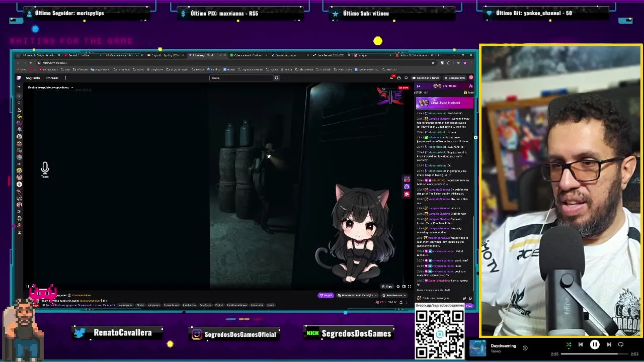The width and height of the screenshot is (644, 362).
Task: Open the three-dot menu beside Procurar
Action: click(65, 78)
